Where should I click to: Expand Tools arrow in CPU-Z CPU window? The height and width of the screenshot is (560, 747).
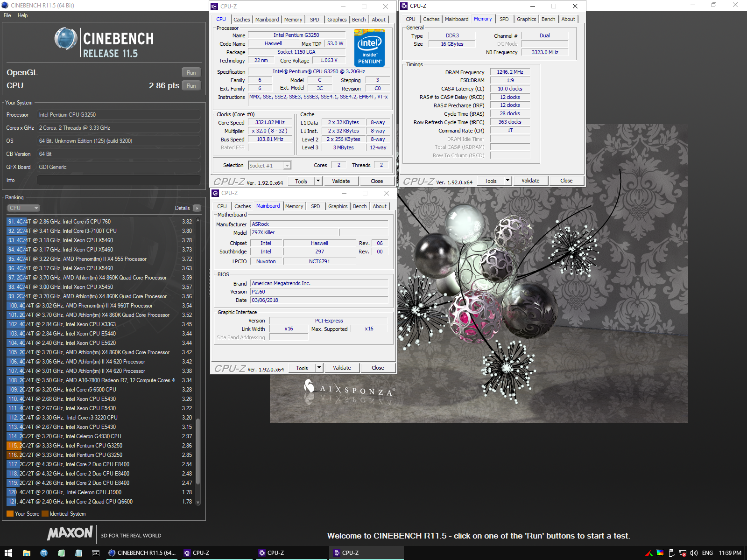(318, 181)
